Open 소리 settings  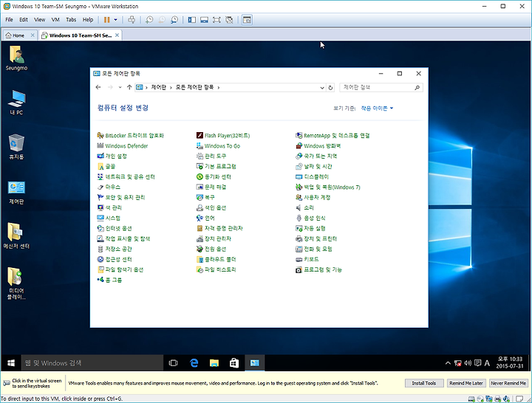[x=304, y=207]
